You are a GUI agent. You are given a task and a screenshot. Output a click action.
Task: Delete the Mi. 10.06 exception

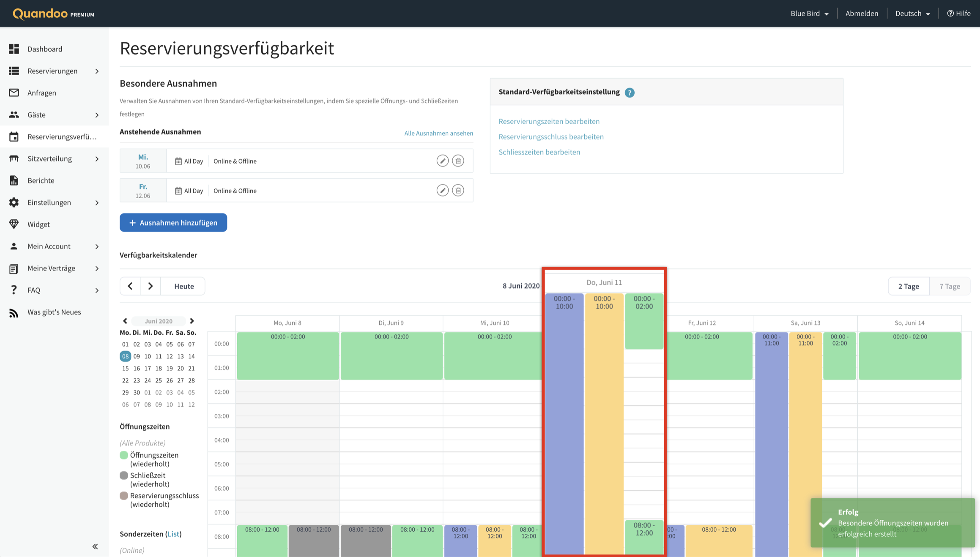point(458,161)
